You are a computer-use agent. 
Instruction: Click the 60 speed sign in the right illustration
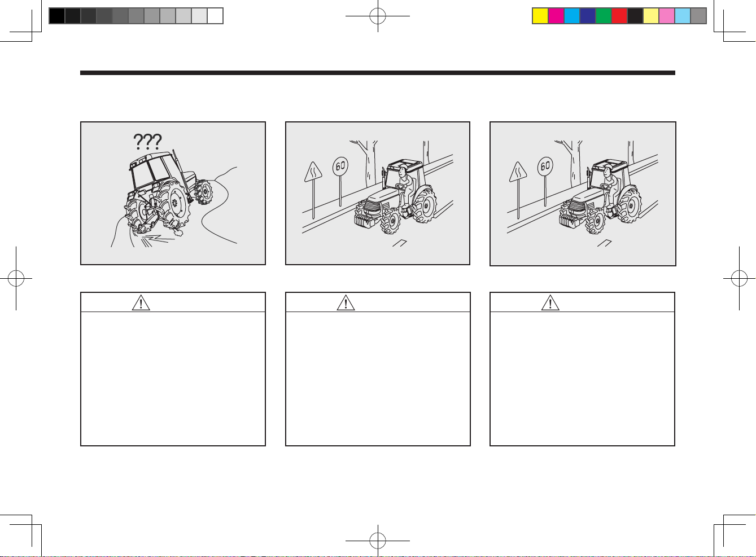pyautogui.click(x=545, y=166)
